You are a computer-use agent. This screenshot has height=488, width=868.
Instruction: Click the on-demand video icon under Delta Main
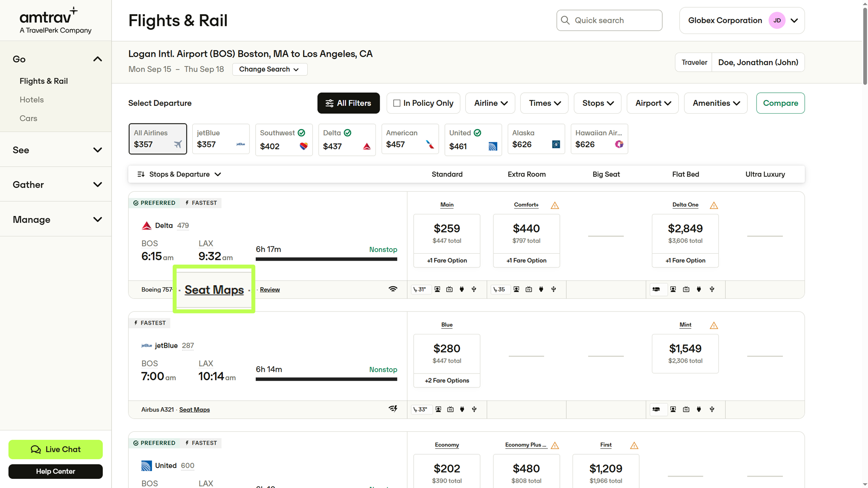(x=437, y=289)
